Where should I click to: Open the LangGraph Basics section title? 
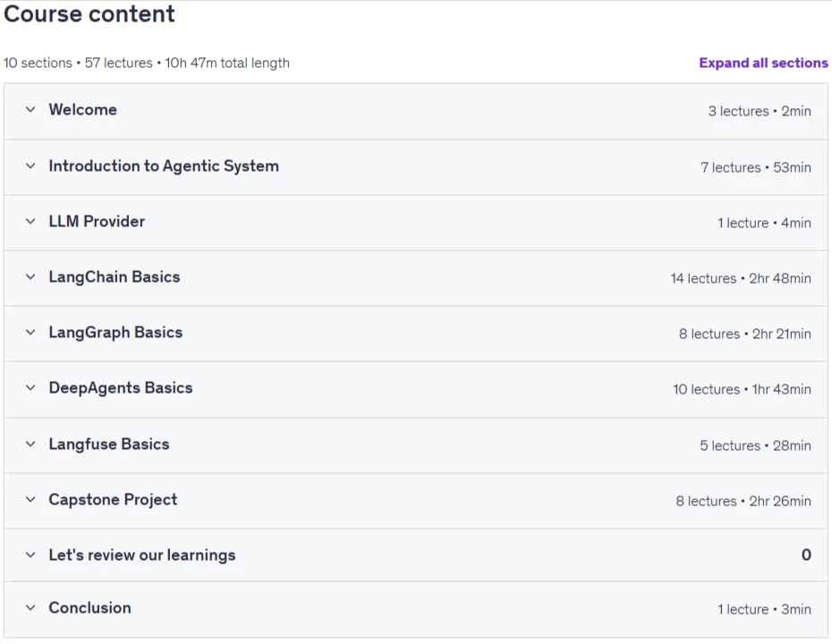pyautogui.click(x=115, y=333)
